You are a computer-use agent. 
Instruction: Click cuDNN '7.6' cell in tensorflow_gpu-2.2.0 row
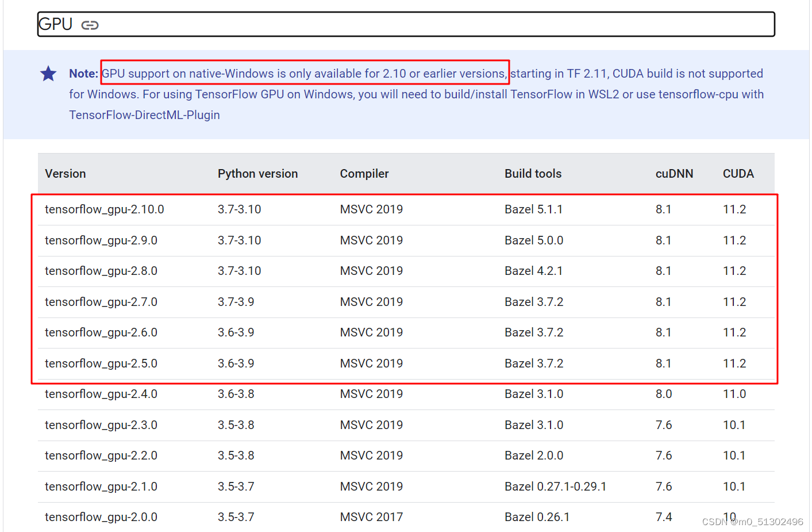pyautogui.click(x=664, y=456)
